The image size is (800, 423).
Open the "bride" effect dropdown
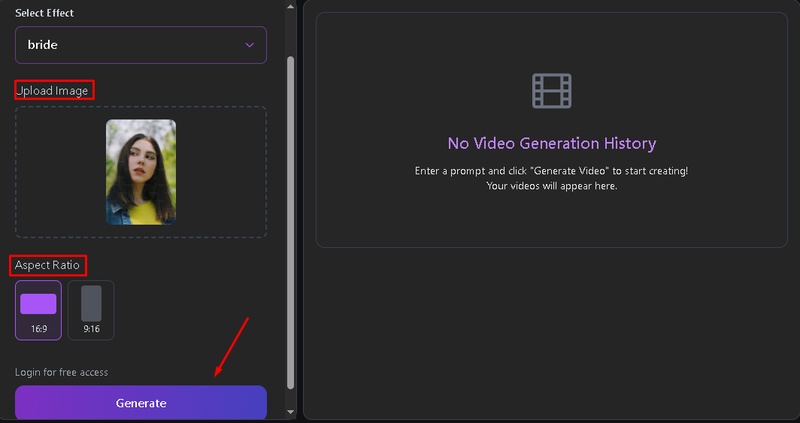pyautogui.click(x=140, y=45)
